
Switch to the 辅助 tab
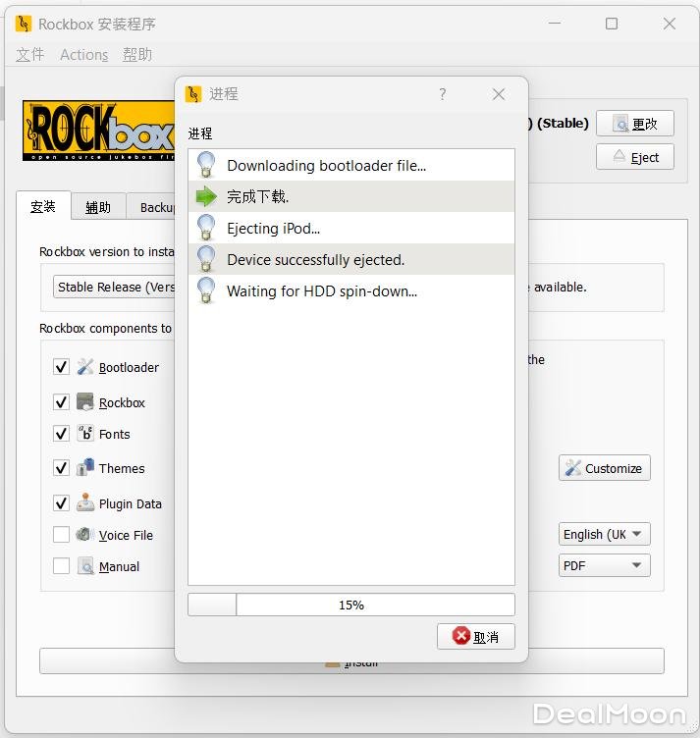tap(98, 207)
